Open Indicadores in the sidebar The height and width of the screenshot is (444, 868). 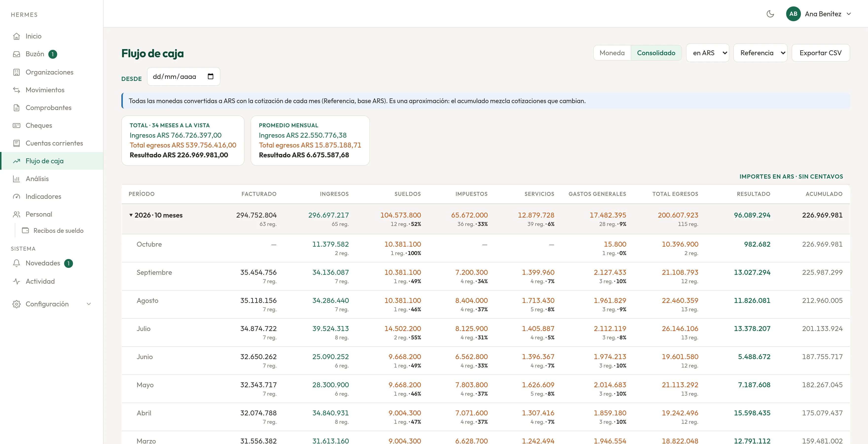(52, 197)
